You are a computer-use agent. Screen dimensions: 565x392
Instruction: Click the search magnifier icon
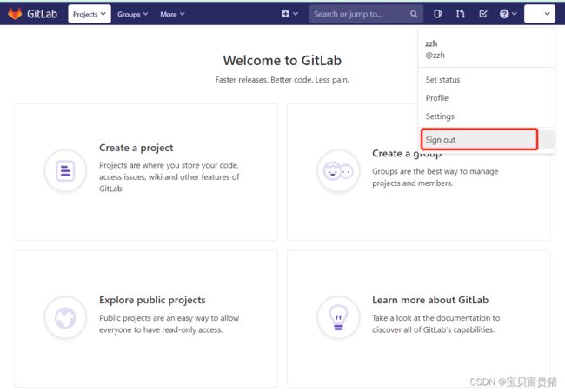(414, 14)
